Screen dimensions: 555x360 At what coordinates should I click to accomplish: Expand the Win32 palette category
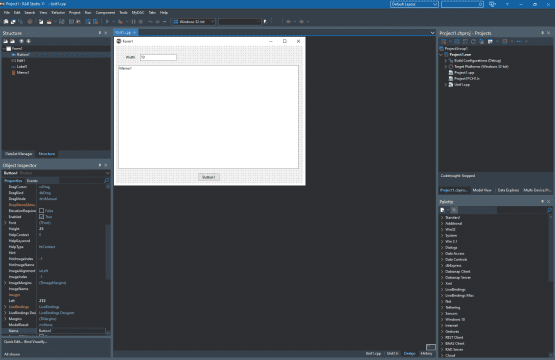pos(442,229)
